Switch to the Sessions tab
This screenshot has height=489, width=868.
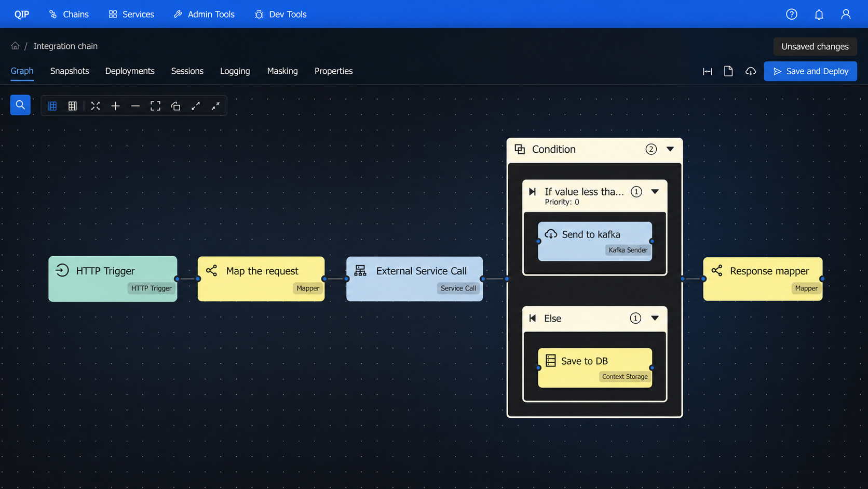[x=187, y=71]
